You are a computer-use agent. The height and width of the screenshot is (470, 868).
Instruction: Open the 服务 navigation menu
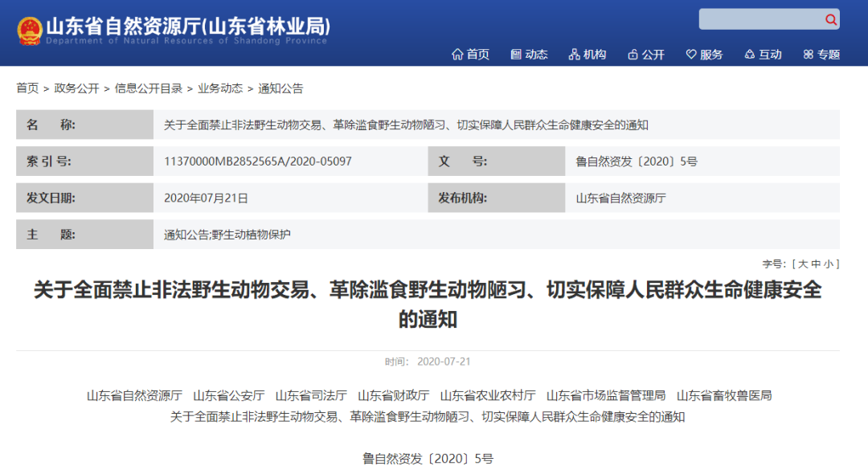[711, 55]
